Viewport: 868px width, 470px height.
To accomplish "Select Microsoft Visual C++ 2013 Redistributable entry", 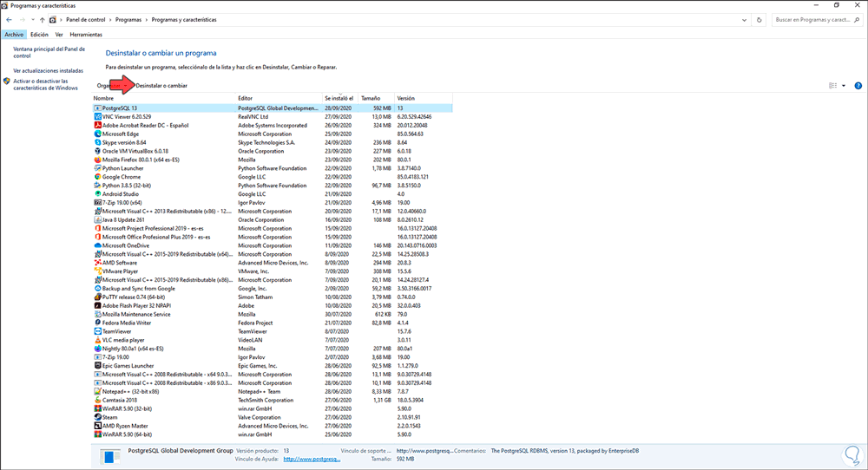I will (x=273, y=212).
